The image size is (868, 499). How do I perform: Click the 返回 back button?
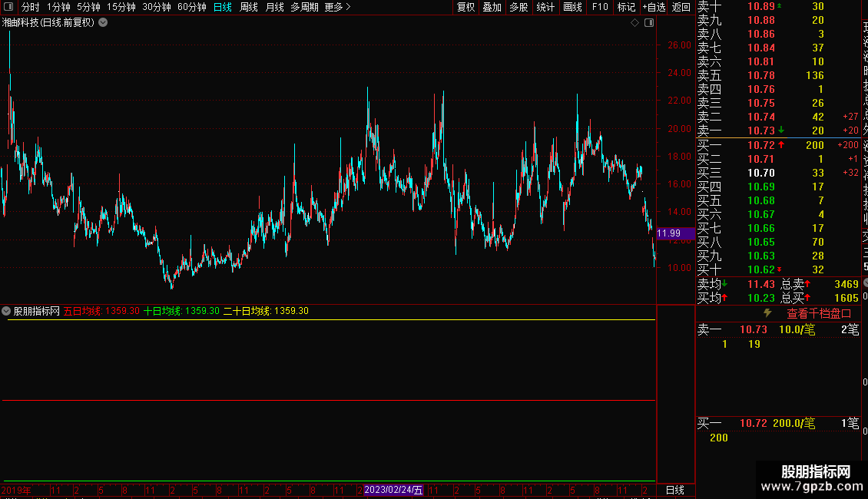tap(681, 7)
